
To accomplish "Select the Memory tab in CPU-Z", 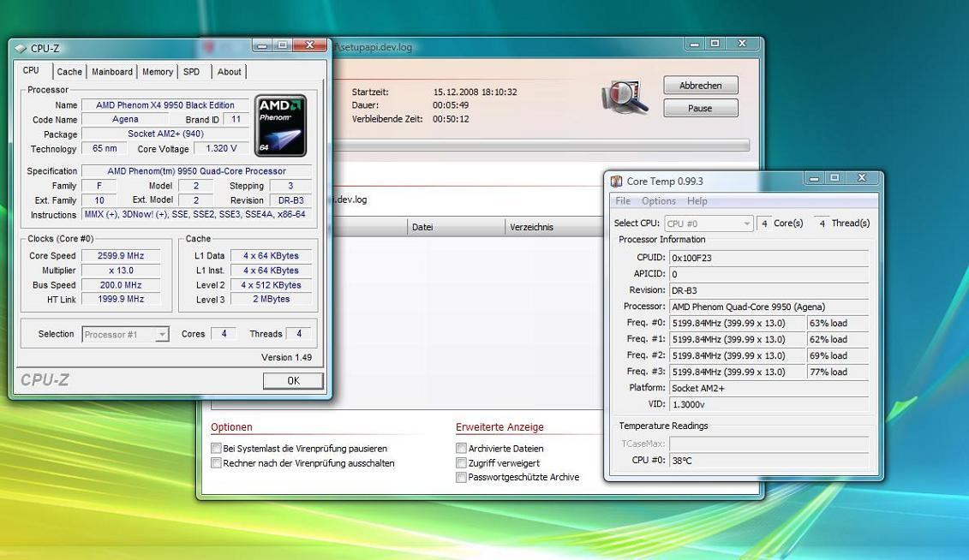I will 158,72.
